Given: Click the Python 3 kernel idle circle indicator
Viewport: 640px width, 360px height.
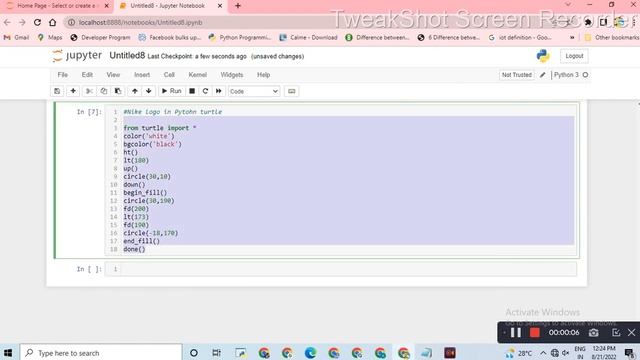Looking at the screenshot, I should click(585, 75).
